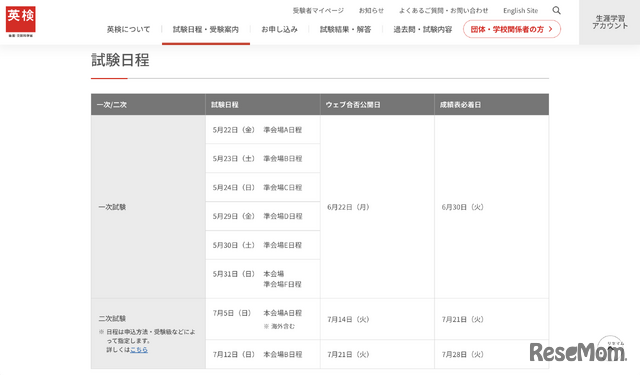Viewport: 640px width, 375px height.
Task: Select 試験日程 column header
Action: 263,104
